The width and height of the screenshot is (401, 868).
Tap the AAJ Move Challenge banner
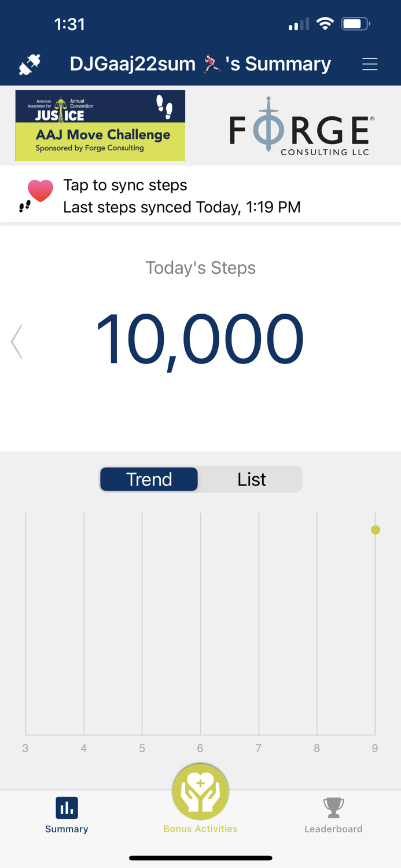tap(100, 126)
